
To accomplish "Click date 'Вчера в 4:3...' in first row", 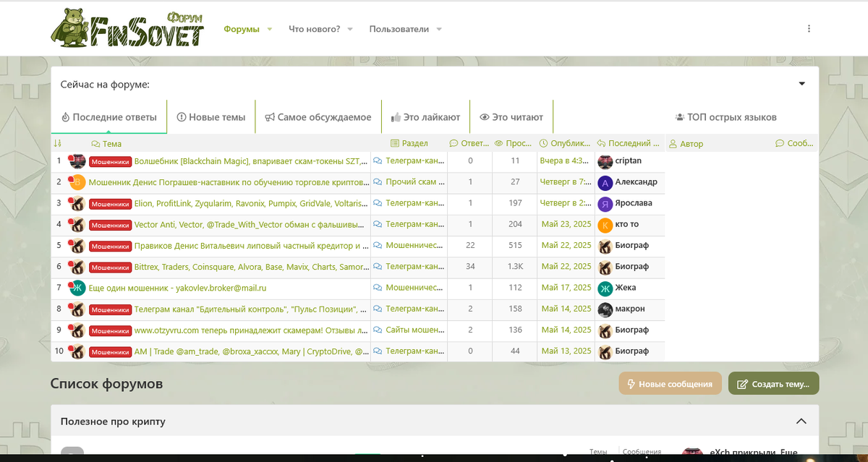I will tap(565, 161).
